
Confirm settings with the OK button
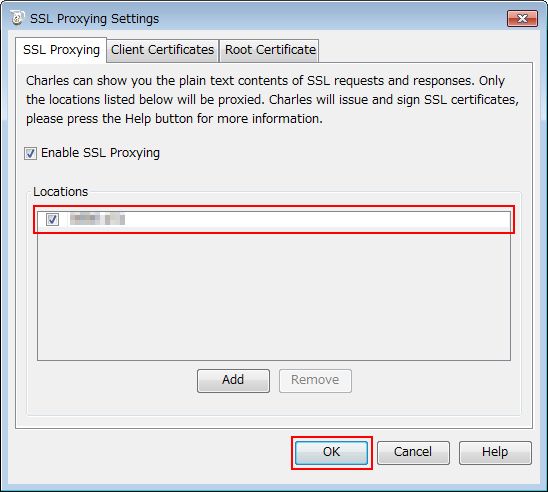coord(331,453)
